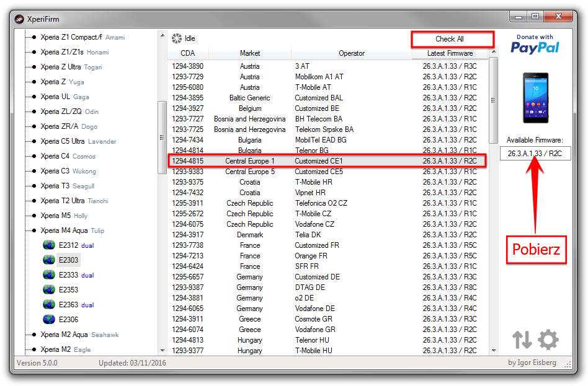Choose the Xperia UL Gaga entry
The image size is (588, 386).
tap(65, 97)
